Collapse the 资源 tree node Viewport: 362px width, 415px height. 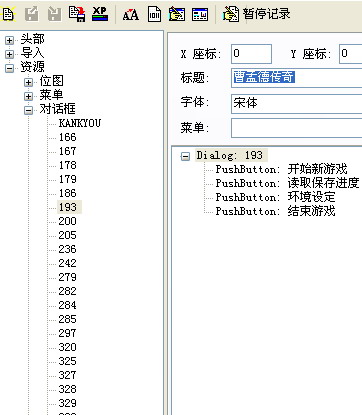pyautogui.click(x=9, y=68)
